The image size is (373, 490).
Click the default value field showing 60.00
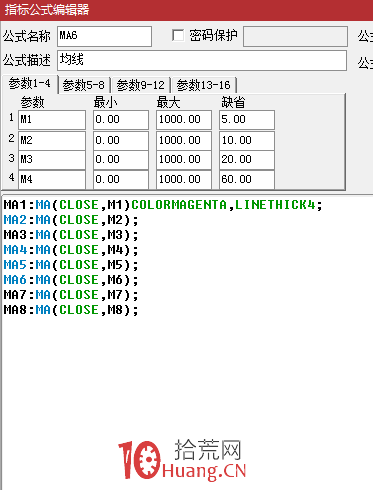[247, 180]
